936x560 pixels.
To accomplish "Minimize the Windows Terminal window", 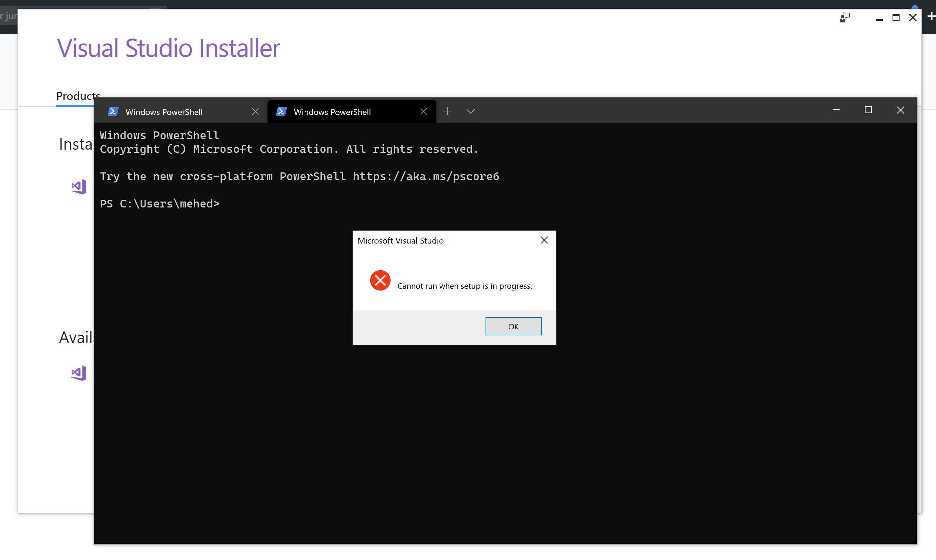I will [836, 110].
